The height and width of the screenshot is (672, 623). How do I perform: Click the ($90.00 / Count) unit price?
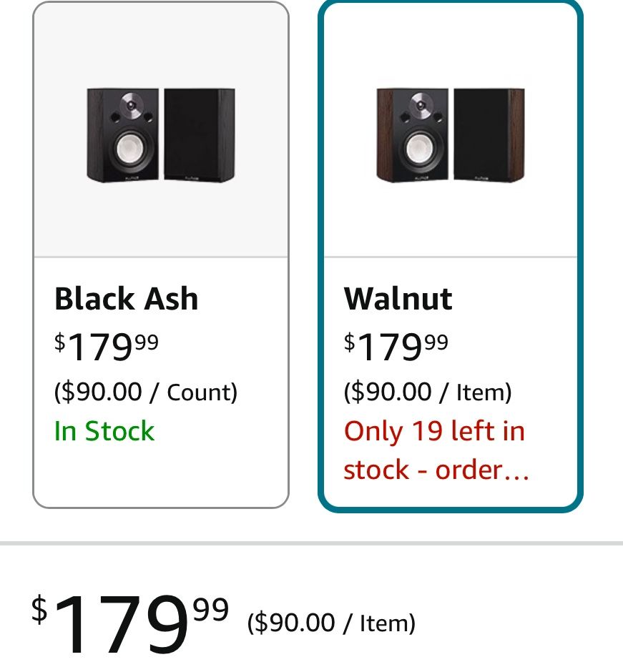(146, 392)
